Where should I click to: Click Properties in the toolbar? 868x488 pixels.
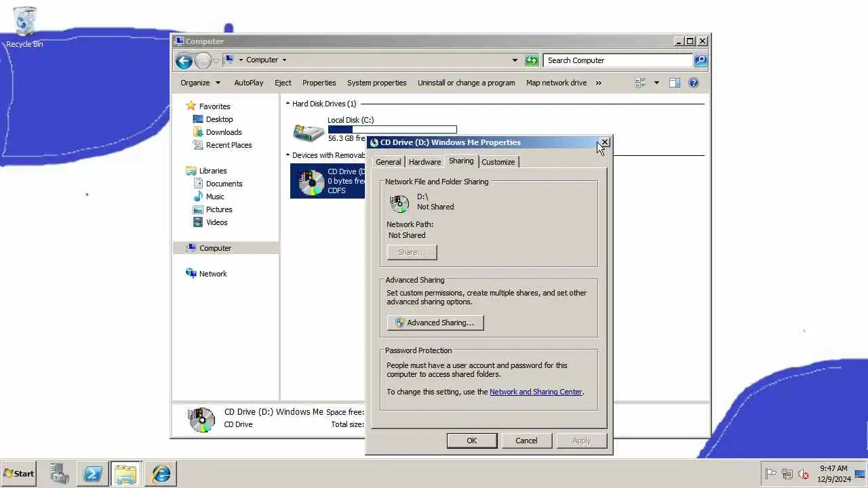point(319,83)
